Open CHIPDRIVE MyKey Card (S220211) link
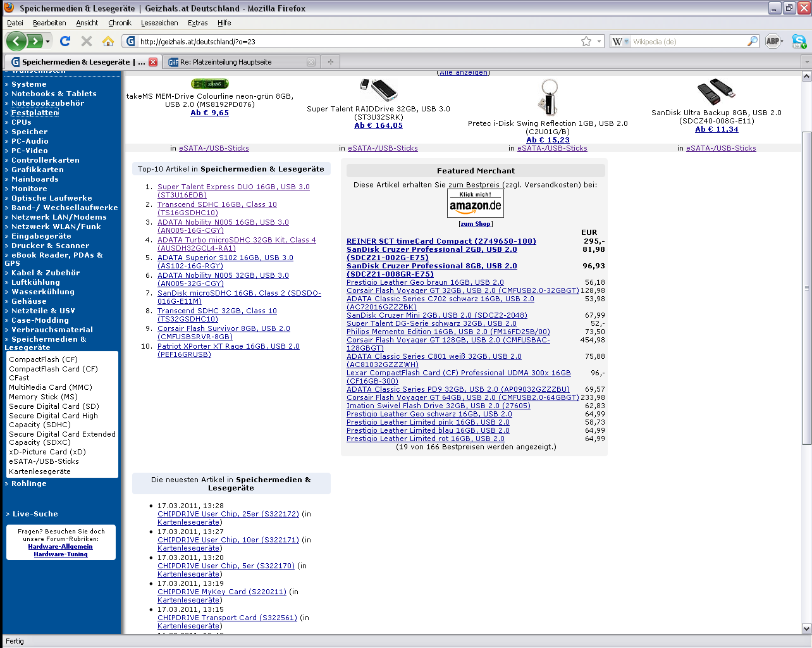812x648 pixels. 222,592
